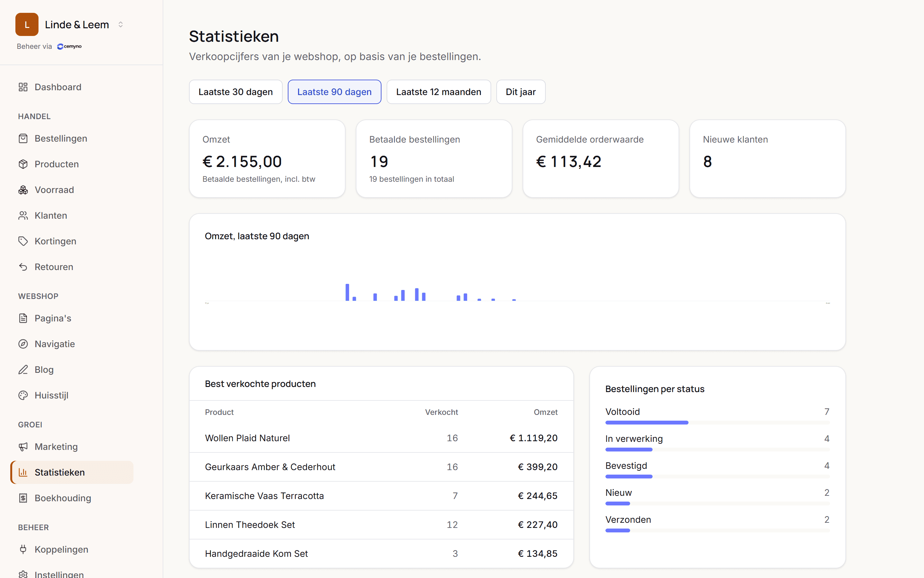Click the Linnen Theedoek Set row
This screenshot has height=578, width=924.
[x=381, y=525]
